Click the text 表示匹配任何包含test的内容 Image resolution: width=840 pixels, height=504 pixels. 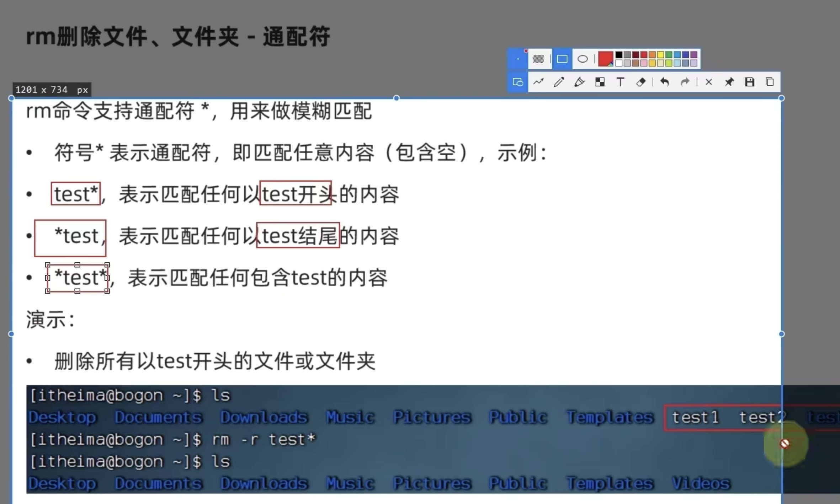click(257, 278)
